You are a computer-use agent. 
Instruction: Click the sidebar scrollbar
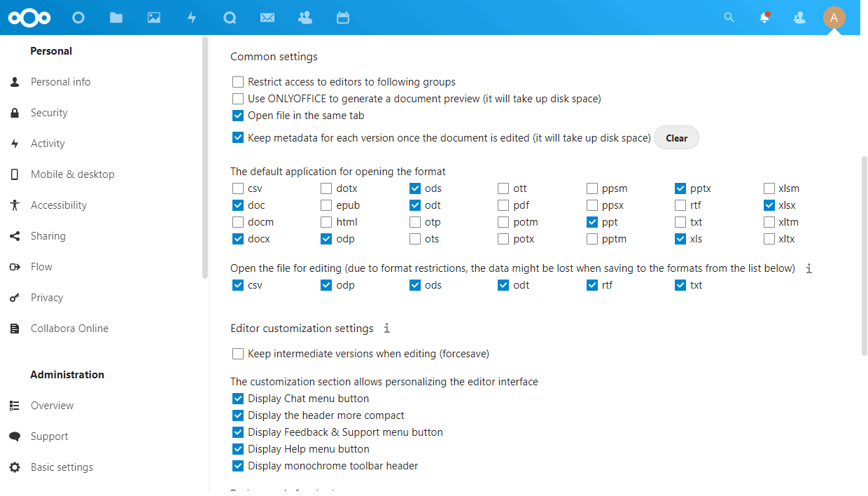pyautogui.click(x=205, y=158)
